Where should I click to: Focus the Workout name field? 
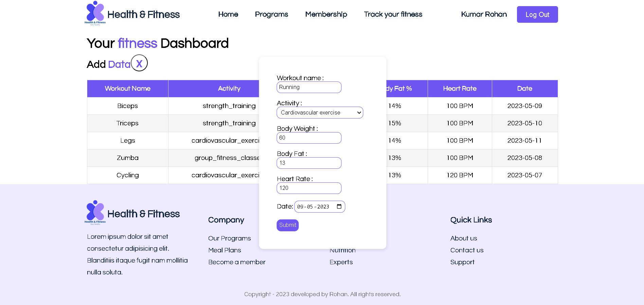[x=309, y=87]
